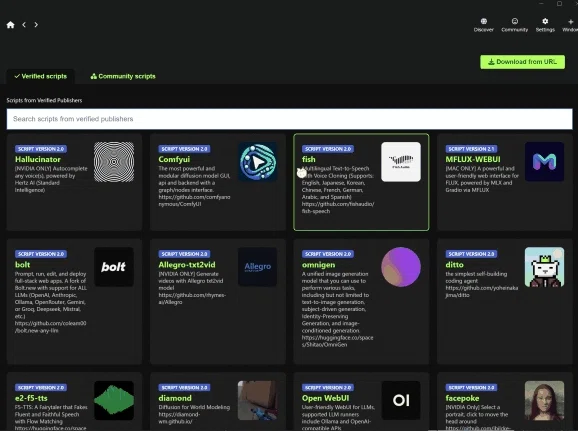Screen dimensions: 578x431
Task: Select the diamond thumbnail image
Action: [x=257, y=400]
